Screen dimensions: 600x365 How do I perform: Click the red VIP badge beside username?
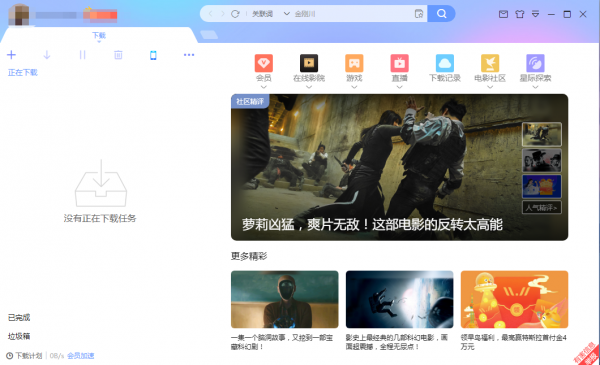pos(100,15)
